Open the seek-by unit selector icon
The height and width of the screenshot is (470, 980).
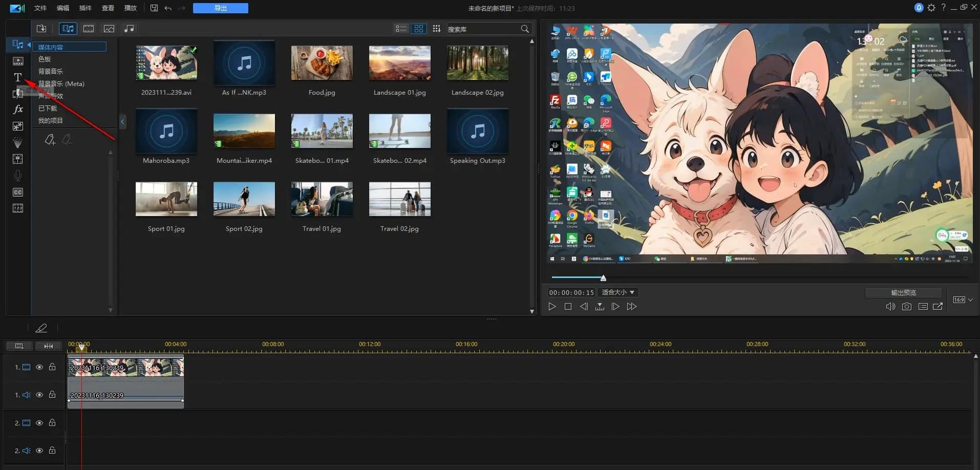point(600,307)
